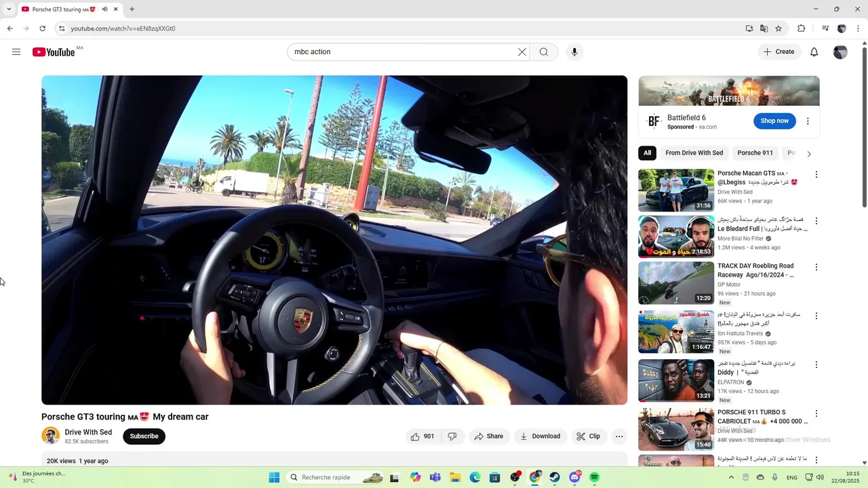The image size is (868, 488).
Task: Install app icon in address bar
Action: point(749,28)
